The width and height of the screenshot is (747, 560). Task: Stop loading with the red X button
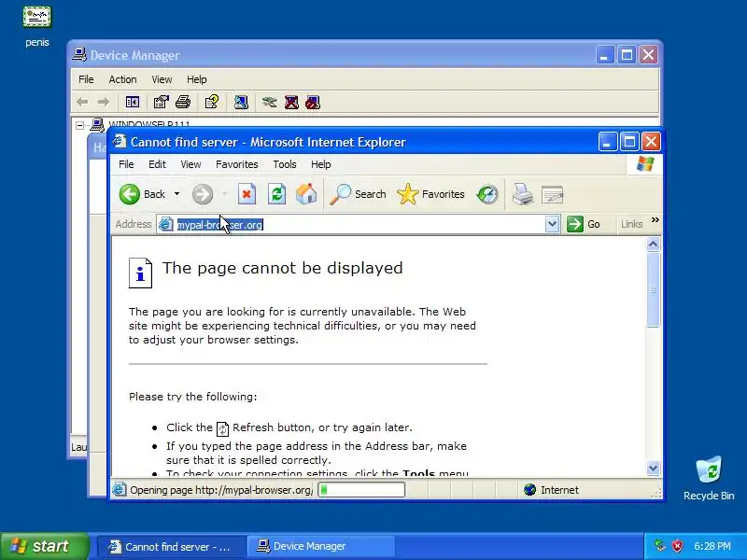[x=247, y=194]
